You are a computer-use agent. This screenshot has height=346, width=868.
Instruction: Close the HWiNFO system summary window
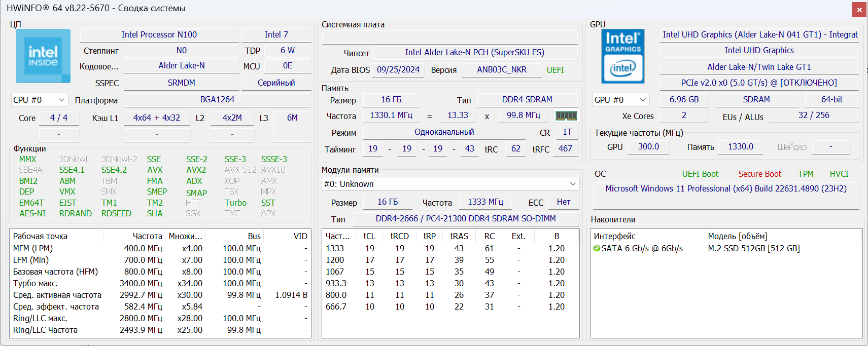point(859,10)
